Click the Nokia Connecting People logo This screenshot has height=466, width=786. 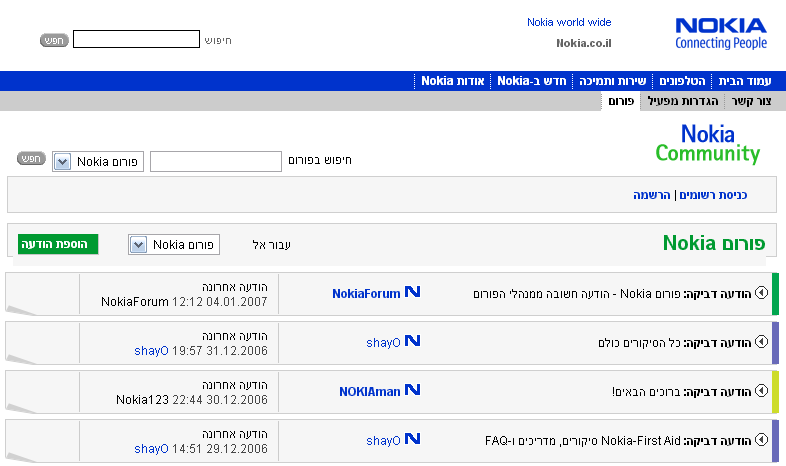tap(721, 34)
